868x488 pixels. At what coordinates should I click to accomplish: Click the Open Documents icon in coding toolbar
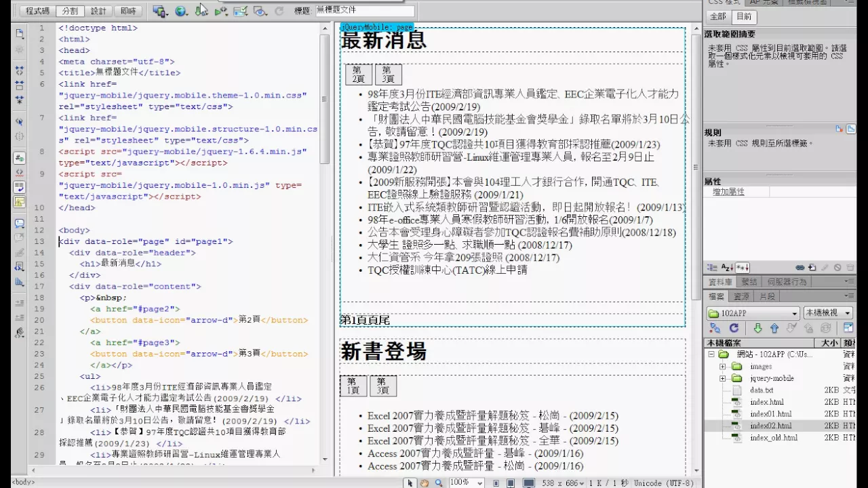20,33
